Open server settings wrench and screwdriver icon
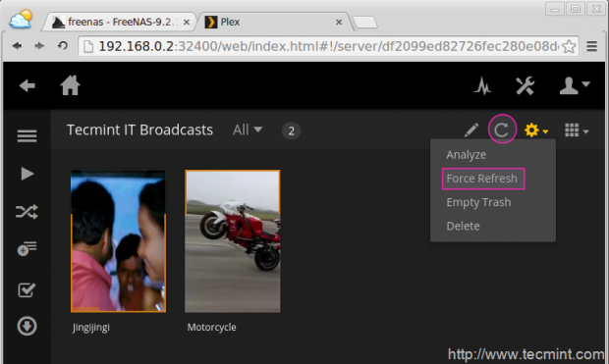 click(526, 85)
